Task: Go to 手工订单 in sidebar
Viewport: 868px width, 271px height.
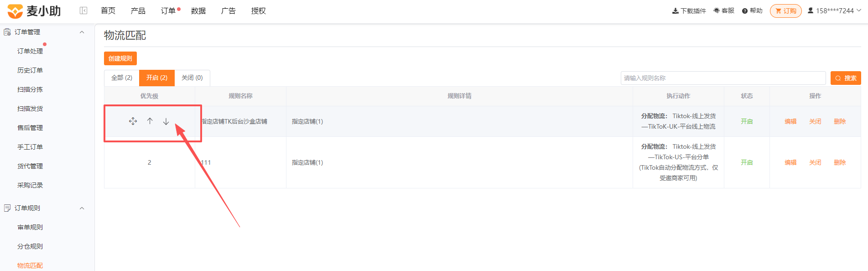Action: 30,147
